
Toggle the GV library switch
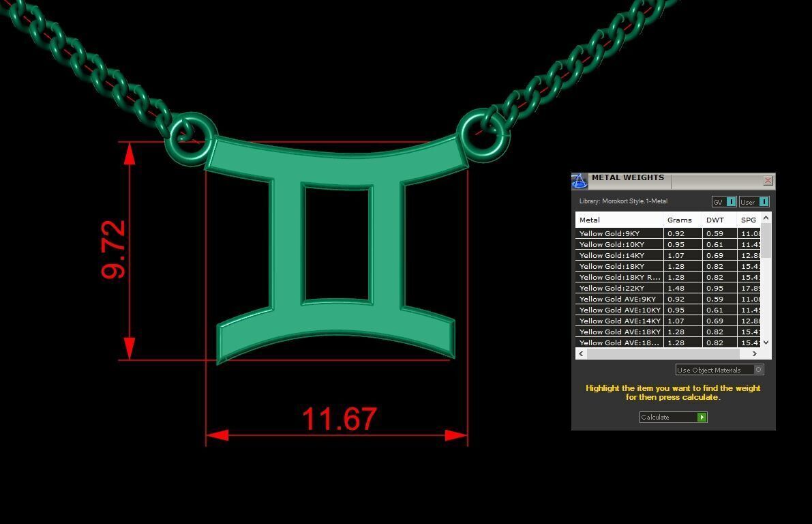(724, 202)
